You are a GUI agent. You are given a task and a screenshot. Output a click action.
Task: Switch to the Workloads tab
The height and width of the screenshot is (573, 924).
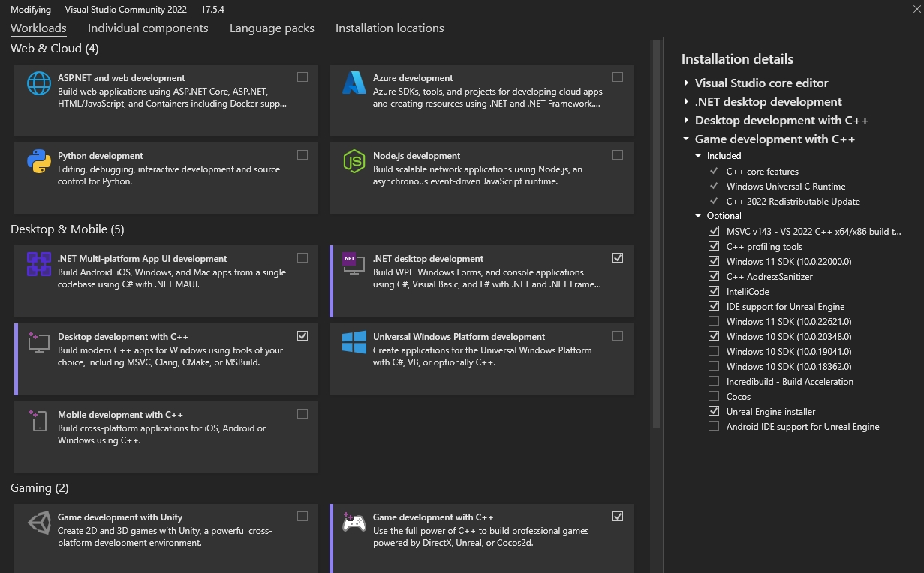38,28
